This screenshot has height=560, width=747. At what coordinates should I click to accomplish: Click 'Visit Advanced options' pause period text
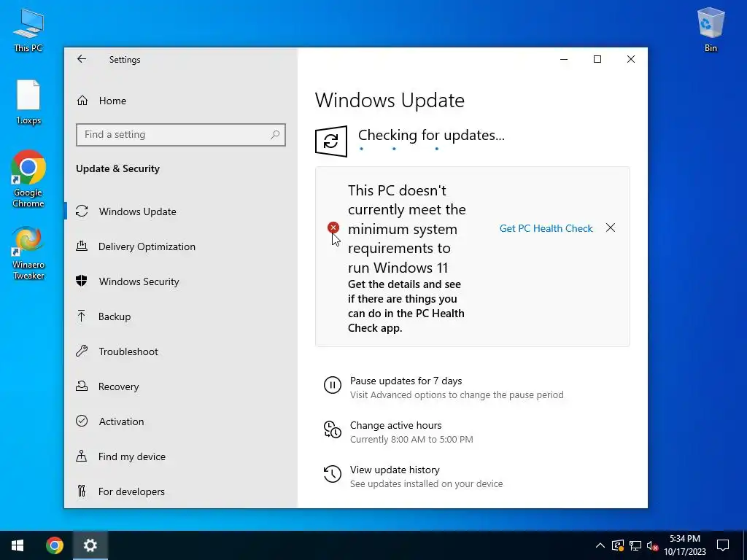tap(457, 394)
